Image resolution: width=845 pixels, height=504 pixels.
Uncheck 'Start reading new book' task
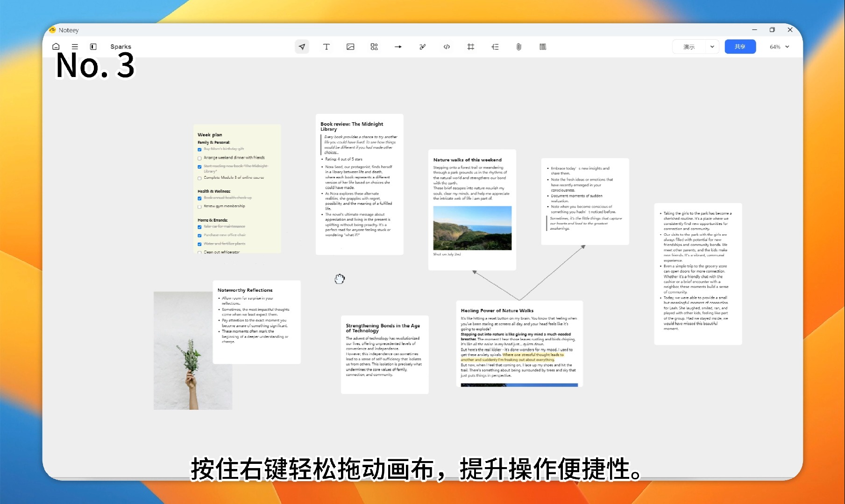point(199,167)
